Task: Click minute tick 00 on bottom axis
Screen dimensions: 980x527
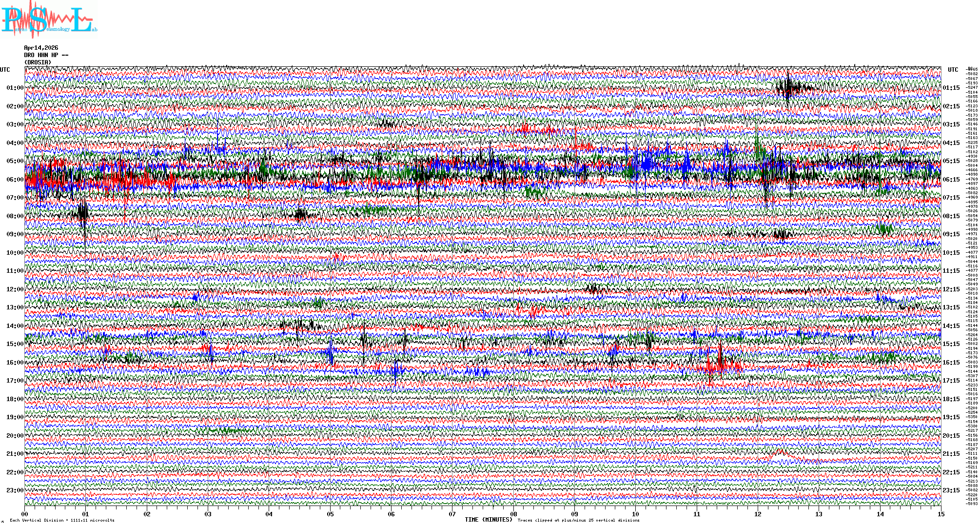Action: 25,514
